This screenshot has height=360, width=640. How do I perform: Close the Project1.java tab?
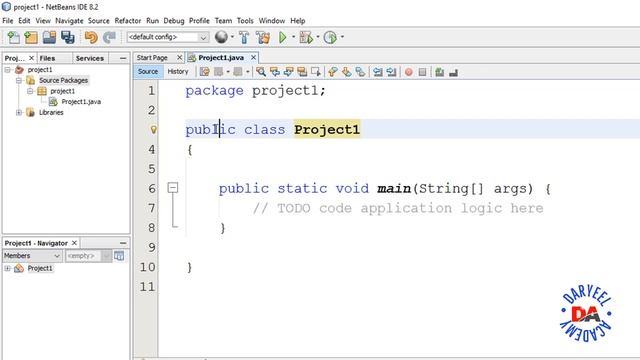(253, 58)
